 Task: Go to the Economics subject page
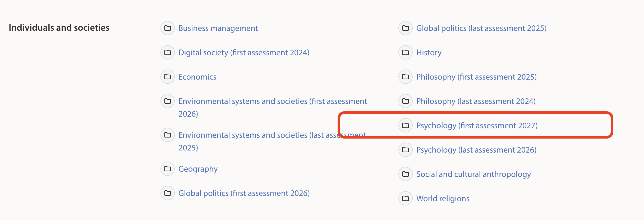(x=197, y=77)
